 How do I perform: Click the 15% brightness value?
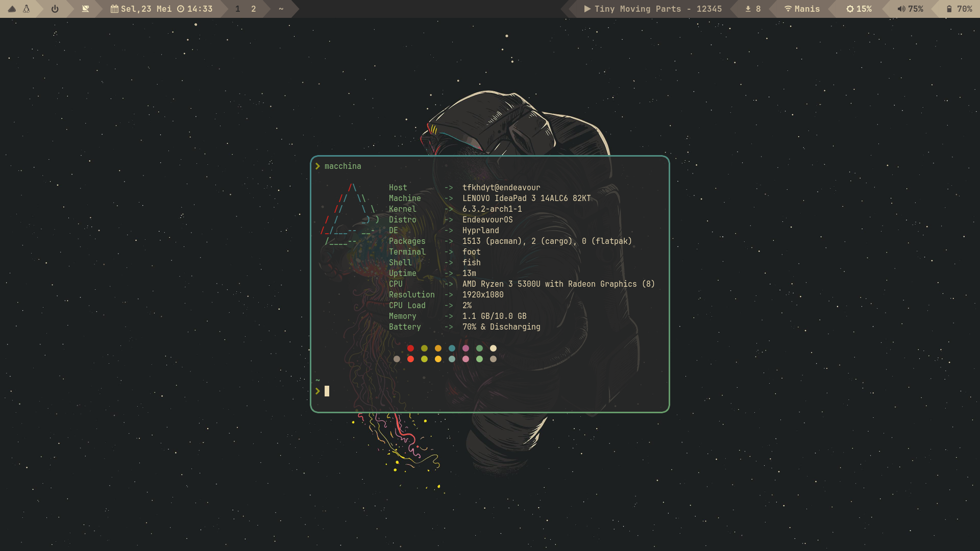coord(864,9)
